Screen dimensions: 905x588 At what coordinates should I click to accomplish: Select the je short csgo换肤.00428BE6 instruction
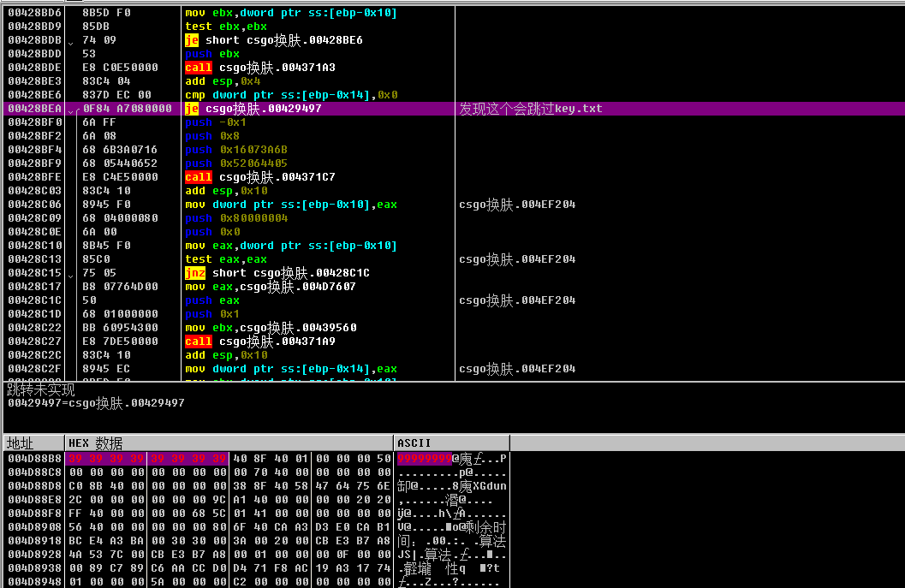274,40
